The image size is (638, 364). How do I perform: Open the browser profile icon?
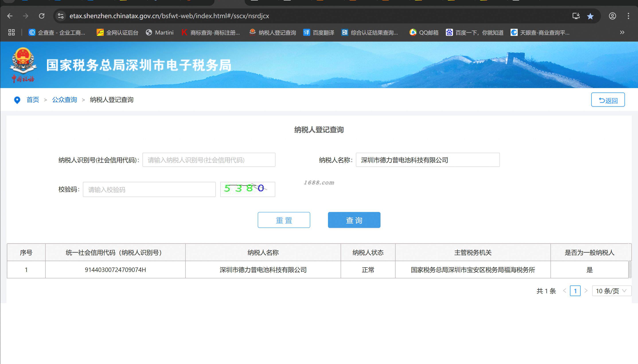pos(612,16)
